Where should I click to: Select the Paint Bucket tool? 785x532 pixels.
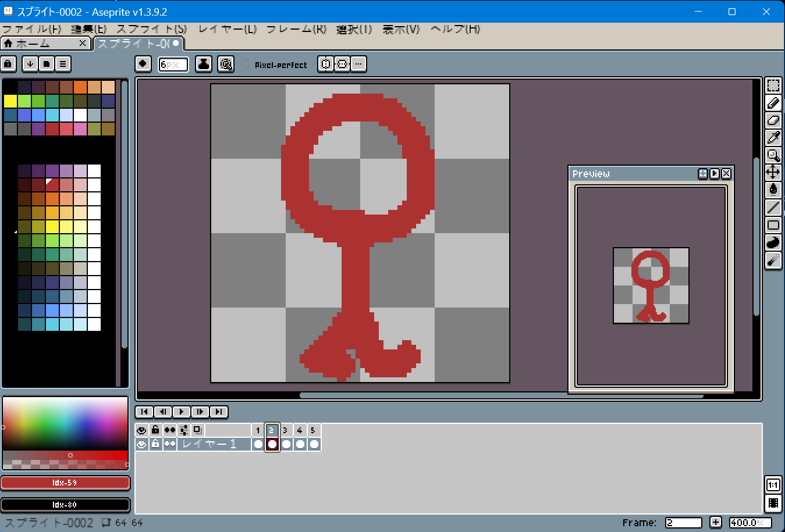(773, 190)
